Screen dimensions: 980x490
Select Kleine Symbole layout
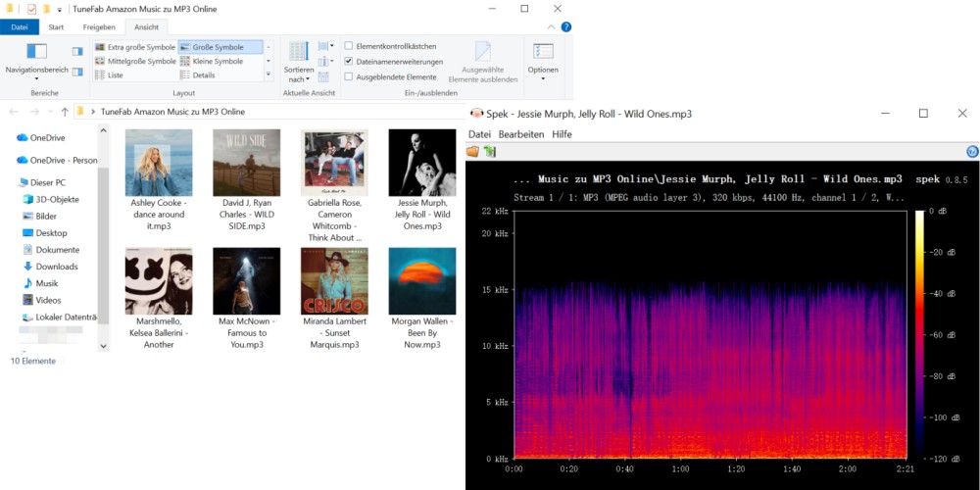[212, 61]
